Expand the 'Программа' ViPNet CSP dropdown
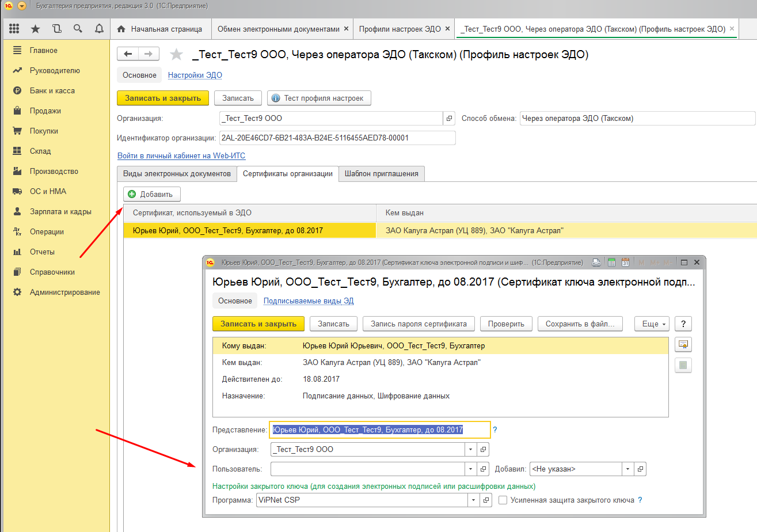 pos(471,500)
